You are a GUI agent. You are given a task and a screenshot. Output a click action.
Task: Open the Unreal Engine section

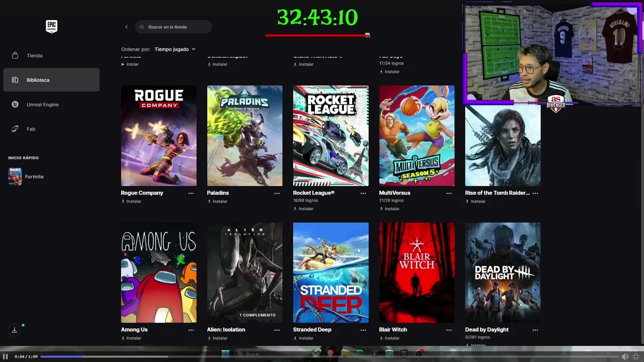pyautogui.click(x=51, y=105)
